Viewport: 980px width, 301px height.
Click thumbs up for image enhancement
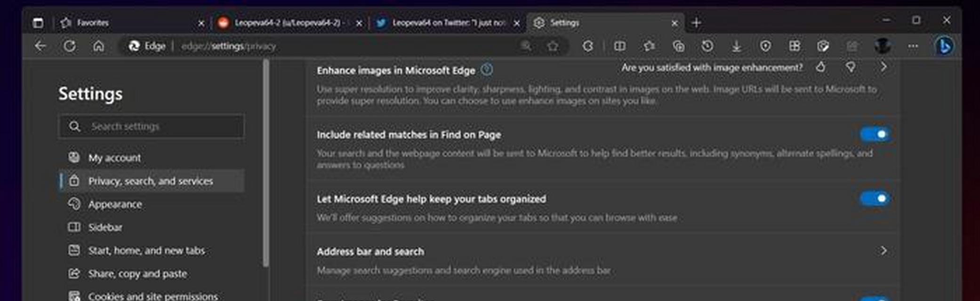click(821, 67)
